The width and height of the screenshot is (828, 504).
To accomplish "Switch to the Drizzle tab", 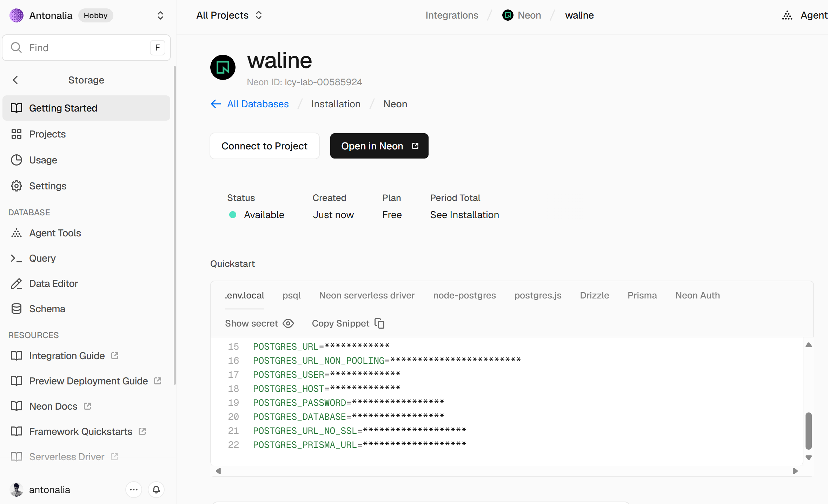I will (x=595, y=295).
